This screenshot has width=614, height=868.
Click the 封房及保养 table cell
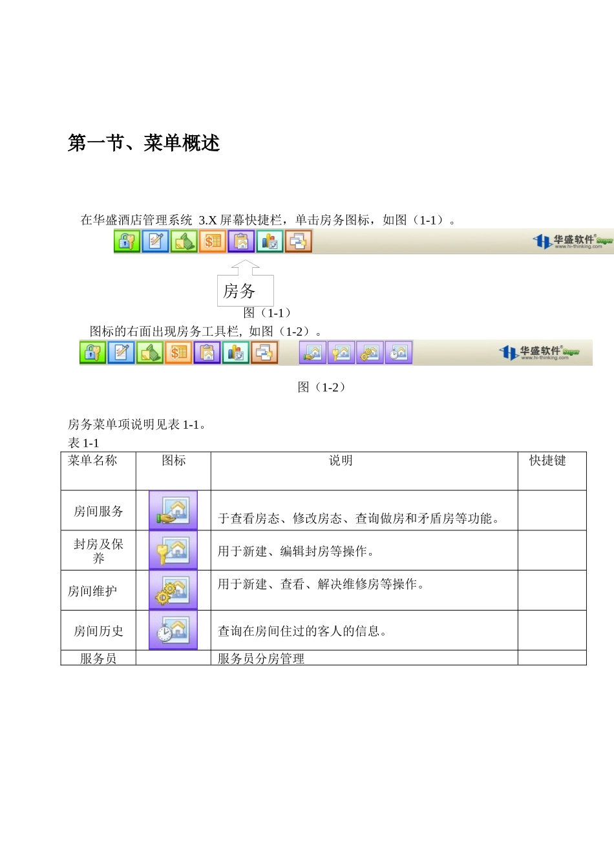tap(98, 551)
